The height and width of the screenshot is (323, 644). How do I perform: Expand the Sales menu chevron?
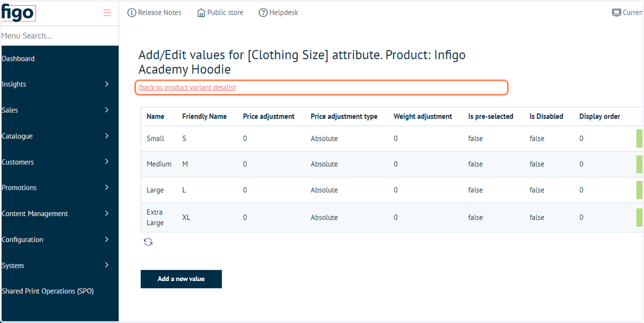tap(107, 110)
